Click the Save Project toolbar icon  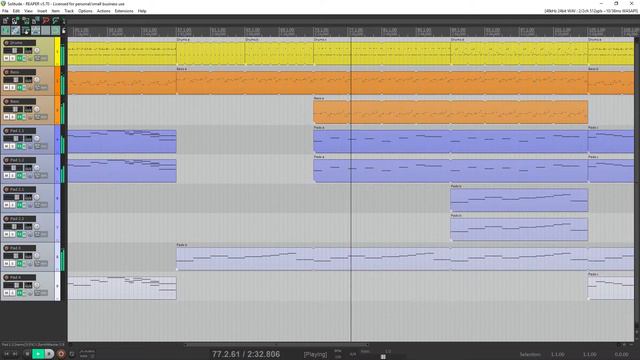(x=25, y=20)
